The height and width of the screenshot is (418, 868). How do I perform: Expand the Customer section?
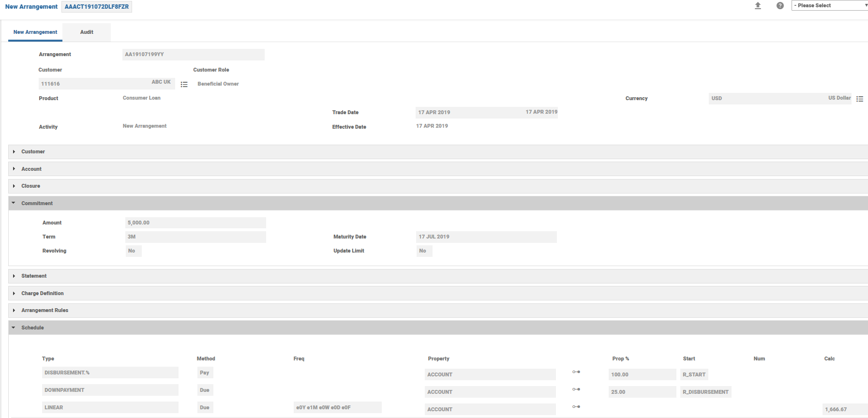[33, 152]
